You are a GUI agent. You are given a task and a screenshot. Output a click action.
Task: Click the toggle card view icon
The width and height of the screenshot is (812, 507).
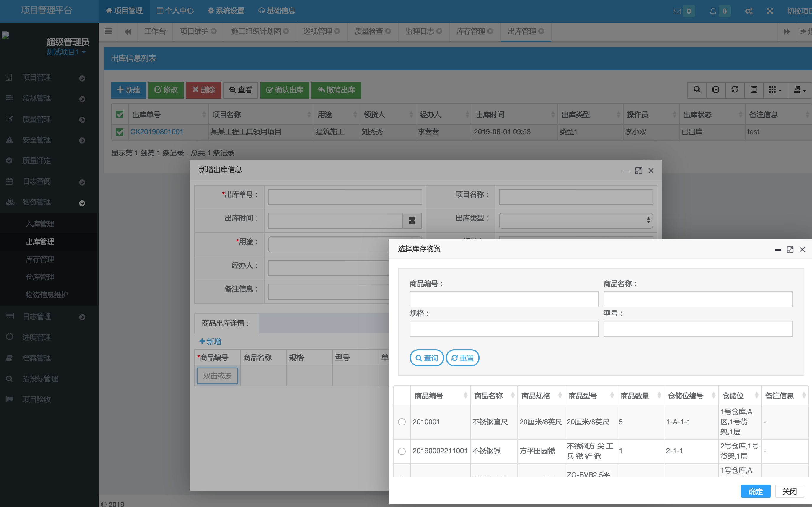754,90
